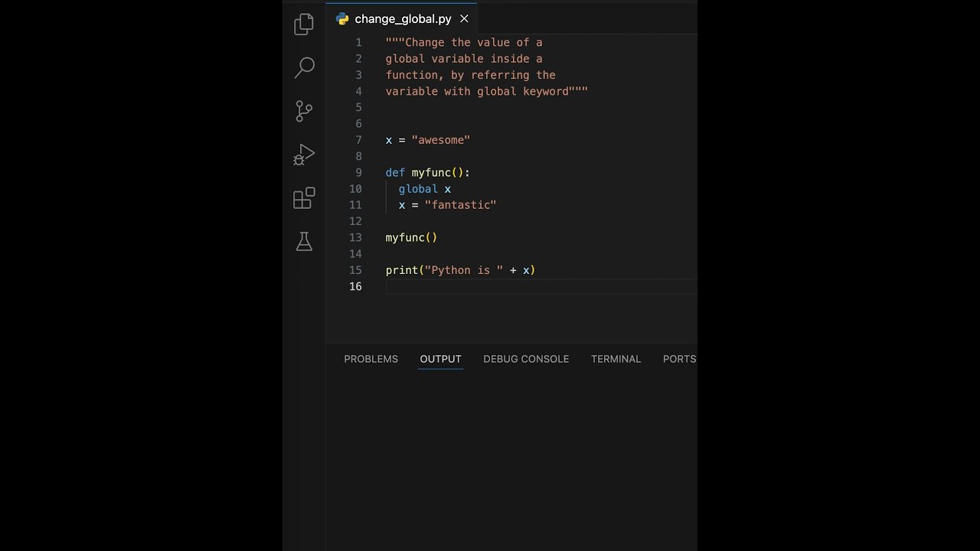Image resolution: width=980 pixels, height=551 pixels.
Task: Open the Run and Debug view
Action: [x=304, y=155]
